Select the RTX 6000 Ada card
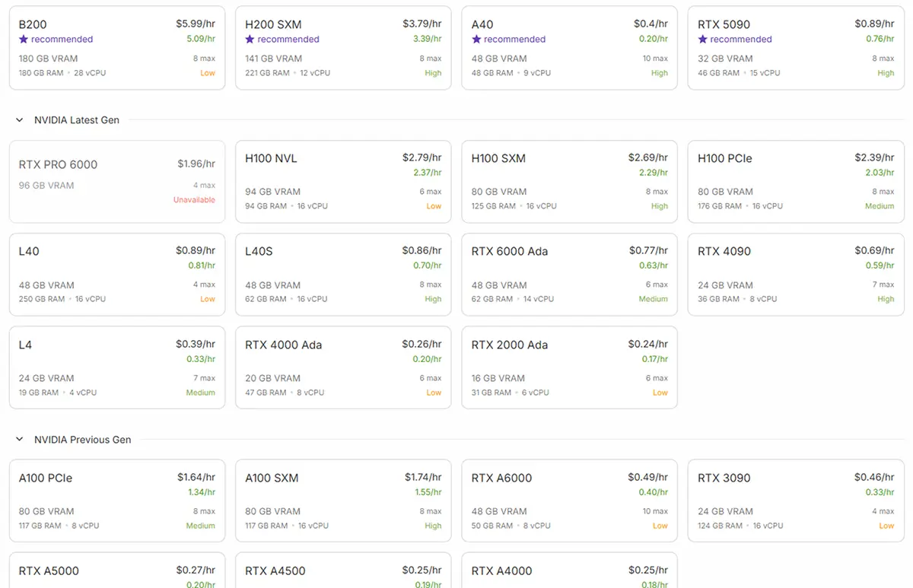 click(570, 275)
